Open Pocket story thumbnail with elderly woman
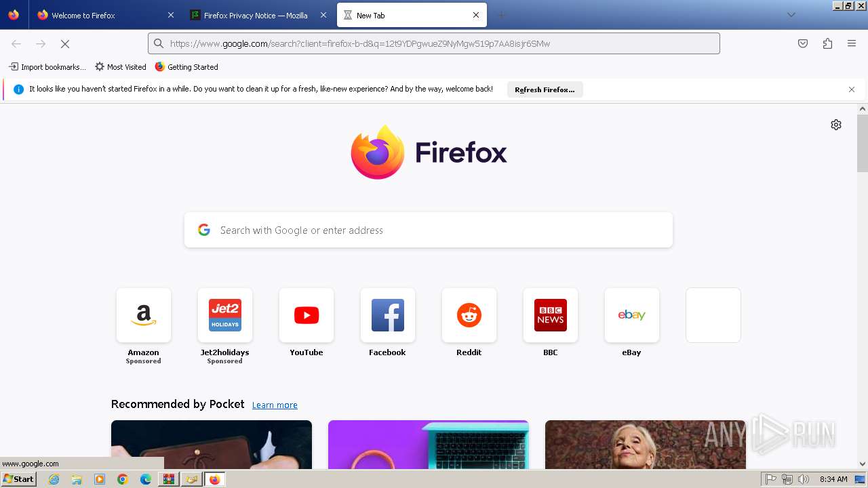868x488 pixels. [646, 445]
